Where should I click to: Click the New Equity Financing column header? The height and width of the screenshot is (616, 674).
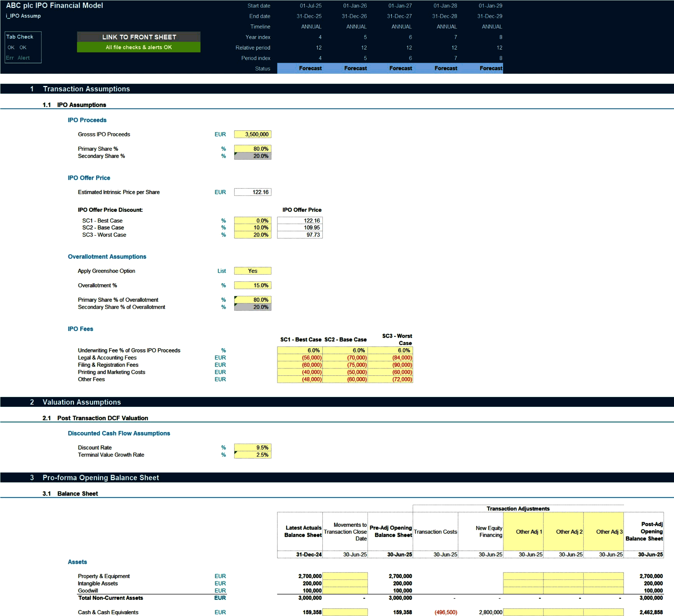[x=481, y=531]
